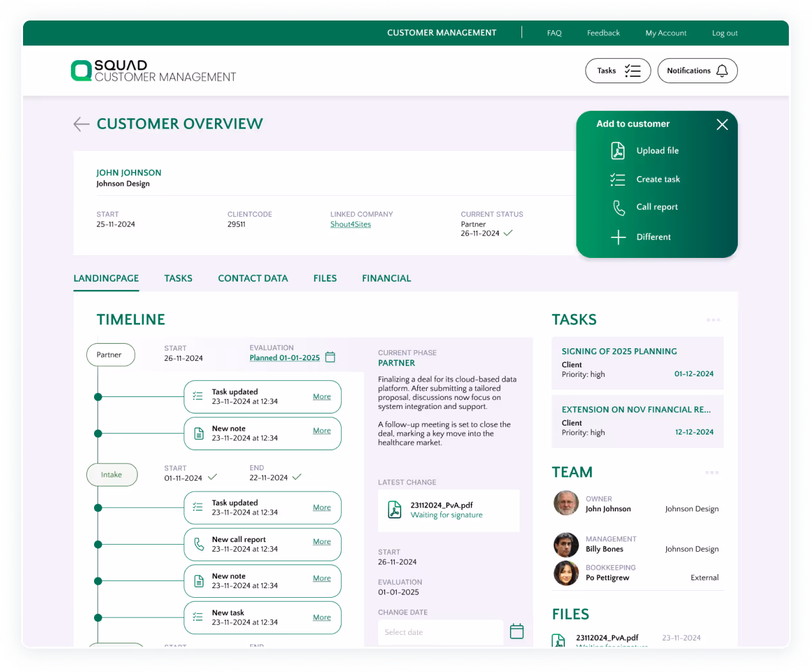812x672 pixels.
Task: Click phone icon of New call report card
Action: (x=199, y=544)
